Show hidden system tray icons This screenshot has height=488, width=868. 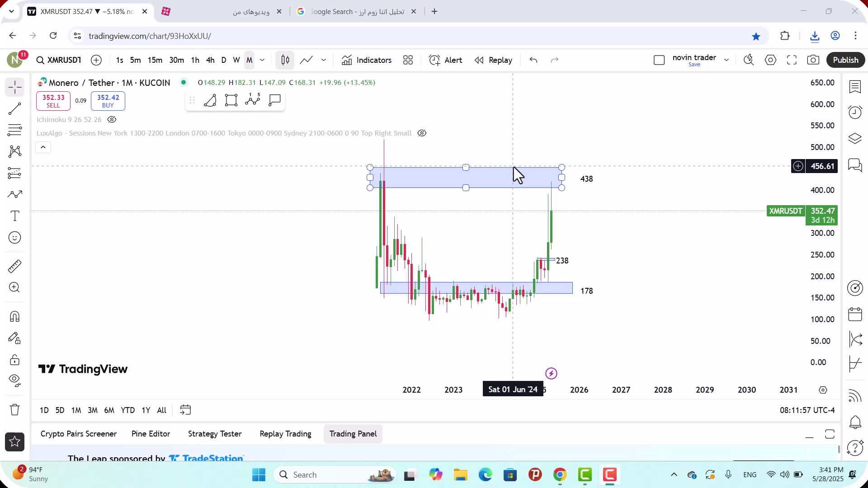[674, 474]
